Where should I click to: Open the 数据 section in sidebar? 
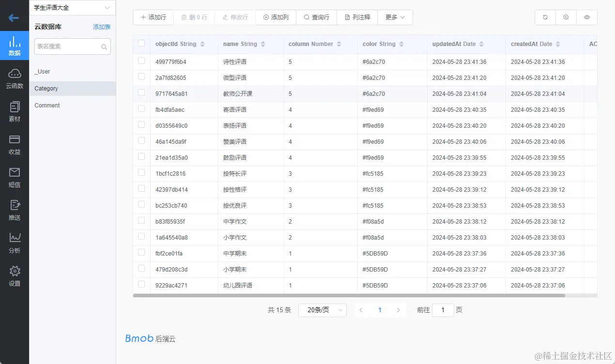tap(15, 45)
